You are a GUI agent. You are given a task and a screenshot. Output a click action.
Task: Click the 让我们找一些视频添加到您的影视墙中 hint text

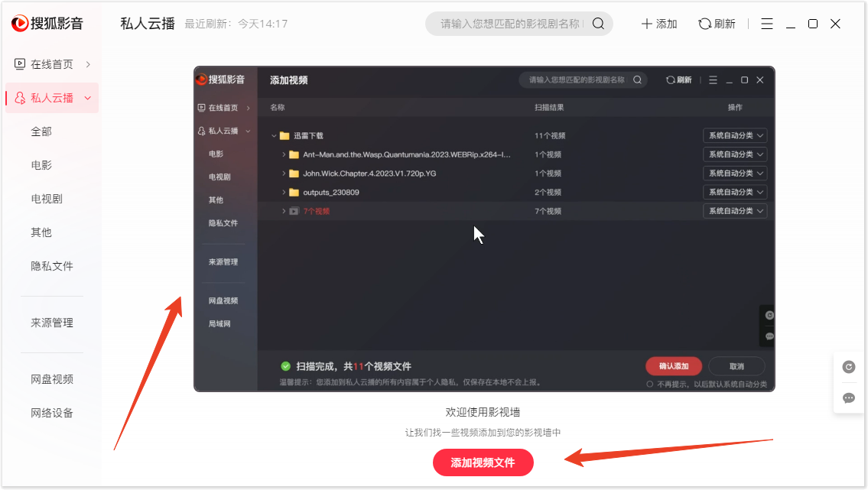coord(483,433)
